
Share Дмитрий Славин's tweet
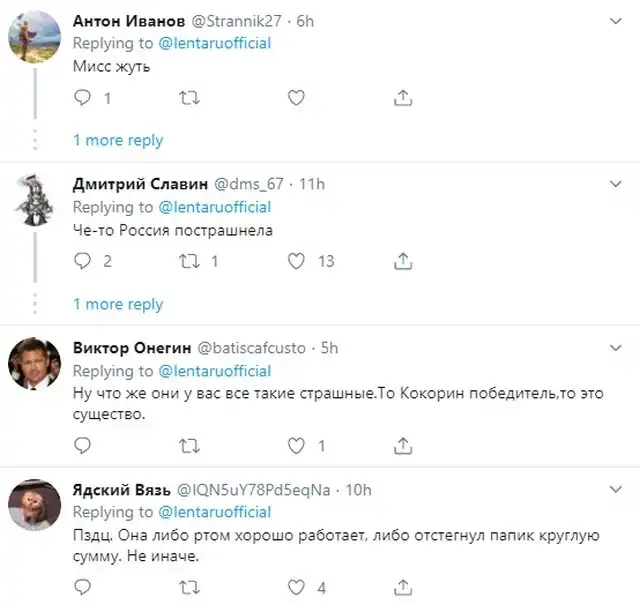(403, 261)
